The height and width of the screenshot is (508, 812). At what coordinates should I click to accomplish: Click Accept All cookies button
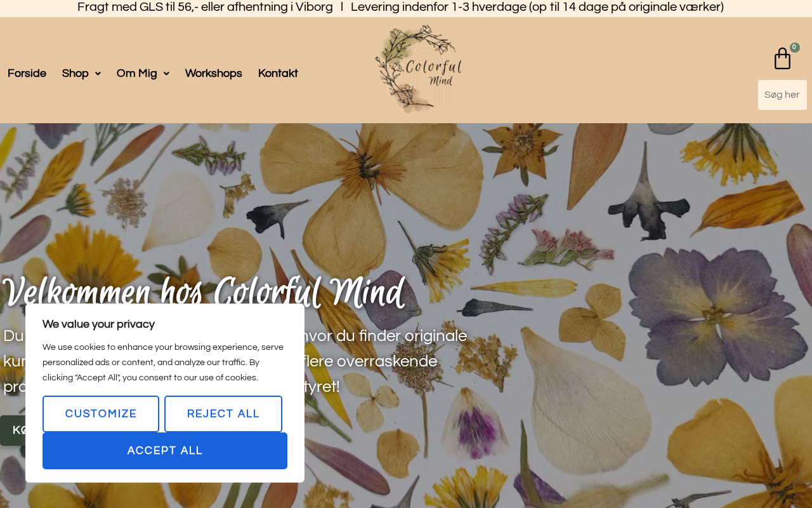click(165, 451)
